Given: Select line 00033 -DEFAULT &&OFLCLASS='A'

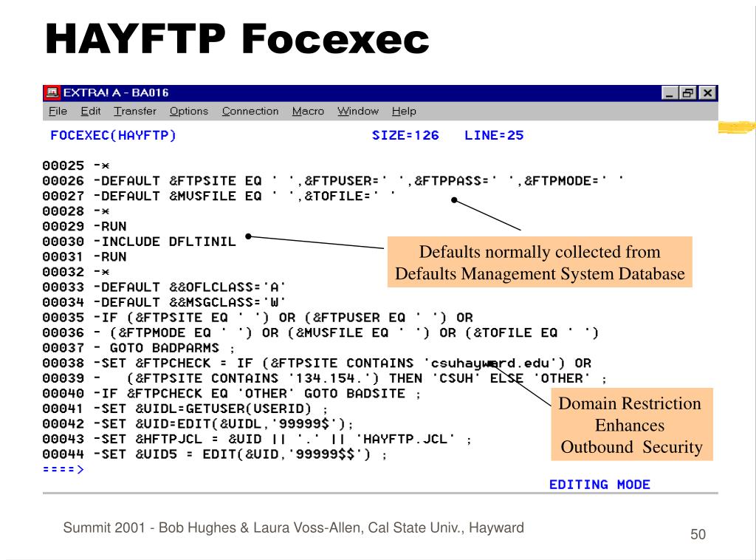Looking at the screenshot, I should 165,287.
